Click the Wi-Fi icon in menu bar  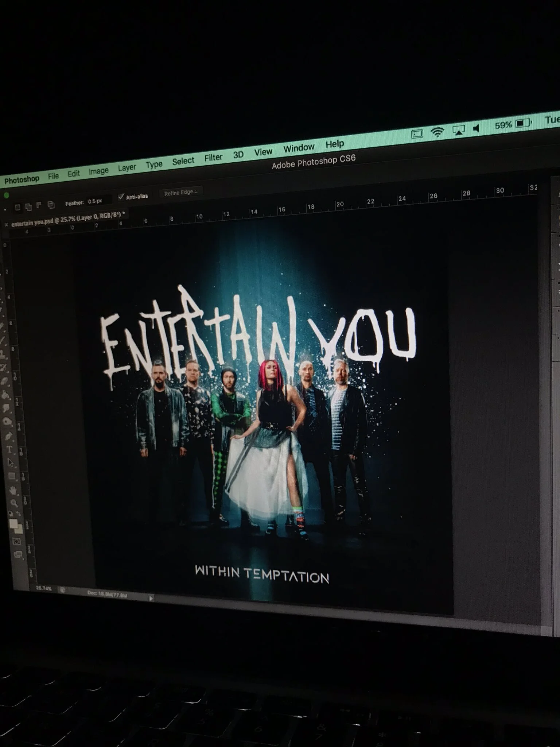coord(437,132)
